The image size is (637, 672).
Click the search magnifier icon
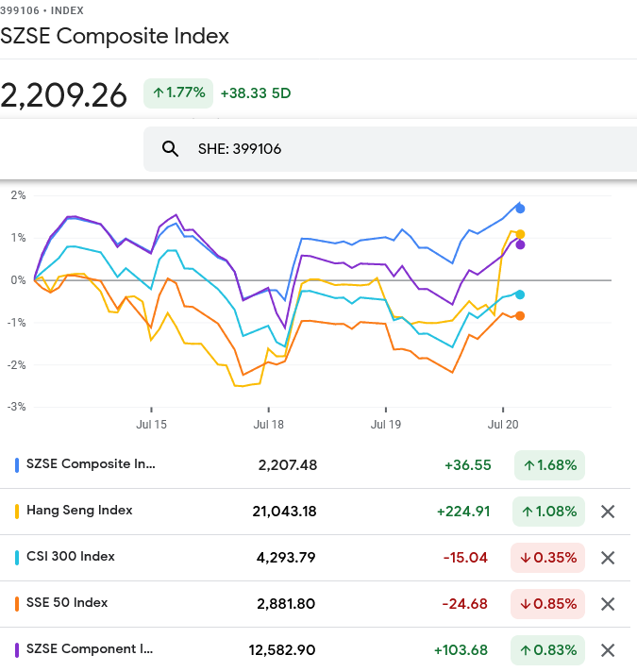pyautogui.click(x=171, y=149)
